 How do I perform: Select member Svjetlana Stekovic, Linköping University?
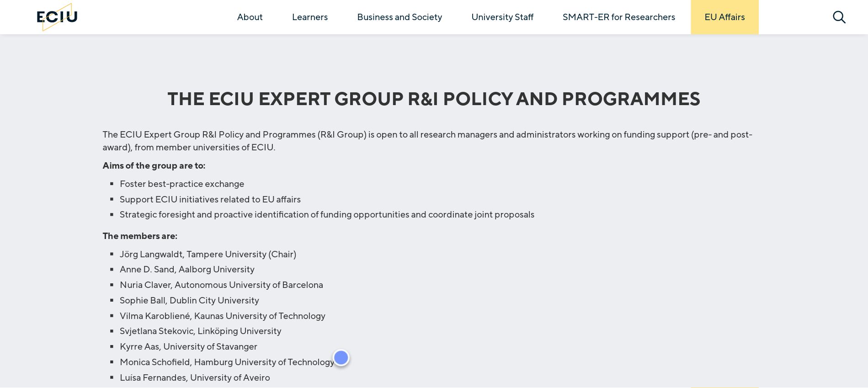pyautogui.click(x=200, y=331)
